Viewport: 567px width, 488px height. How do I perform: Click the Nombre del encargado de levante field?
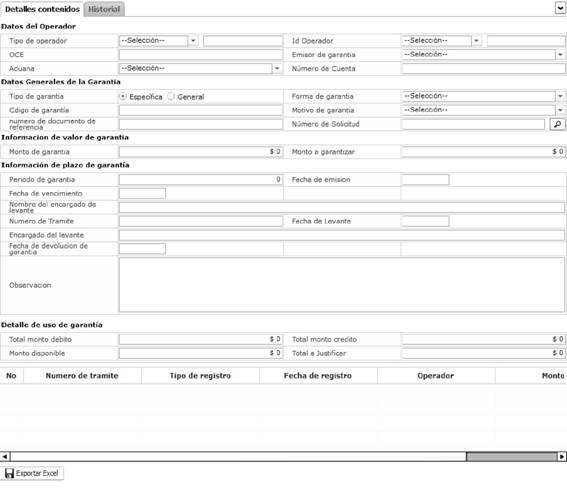pyautogui.click(x=342, y=207)
